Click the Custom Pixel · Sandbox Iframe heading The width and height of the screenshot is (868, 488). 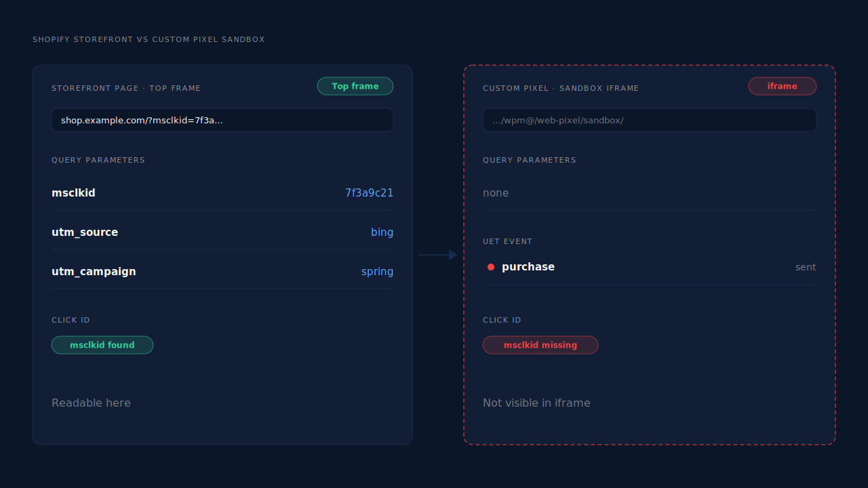click(561, 88)
